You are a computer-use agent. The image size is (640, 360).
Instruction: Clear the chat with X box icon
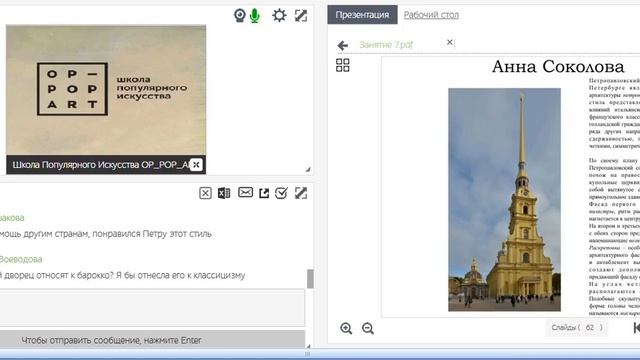pyautogui.click(x=205, y=193)
